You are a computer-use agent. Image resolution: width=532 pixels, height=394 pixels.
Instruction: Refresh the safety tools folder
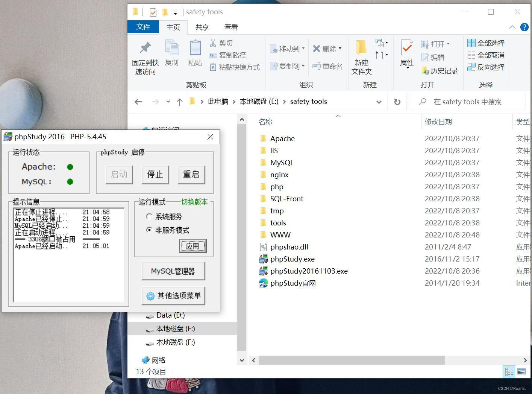point(397,102)
